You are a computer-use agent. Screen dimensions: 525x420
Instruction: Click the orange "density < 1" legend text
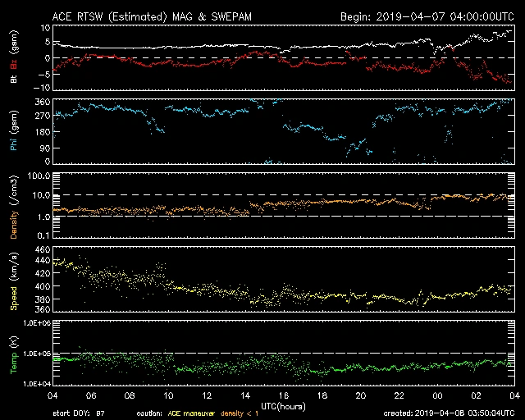[240, 413]
